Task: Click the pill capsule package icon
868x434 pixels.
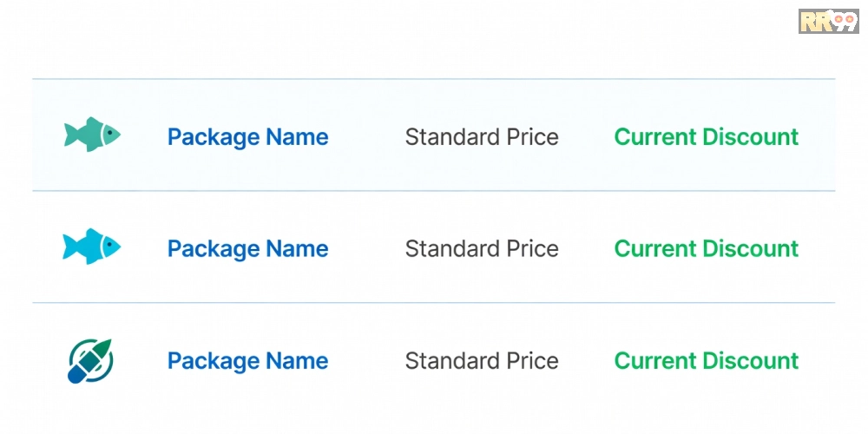Action: pyautogui.click(x=90, y=360)
